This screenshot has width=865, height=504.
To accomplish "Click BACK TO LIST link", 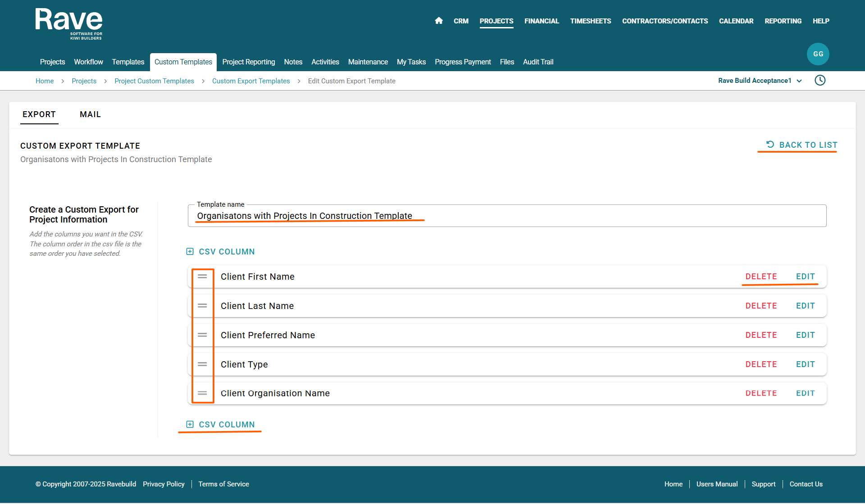I will (802, 145).
